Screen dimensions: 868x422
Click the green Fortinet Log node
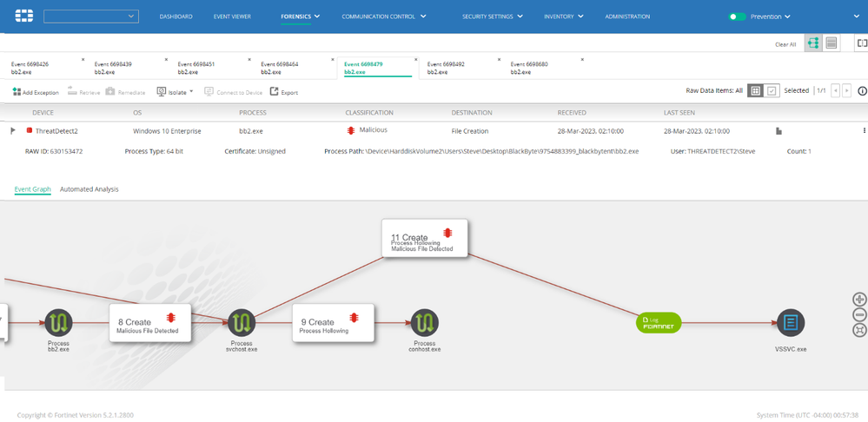coord(659,322)
